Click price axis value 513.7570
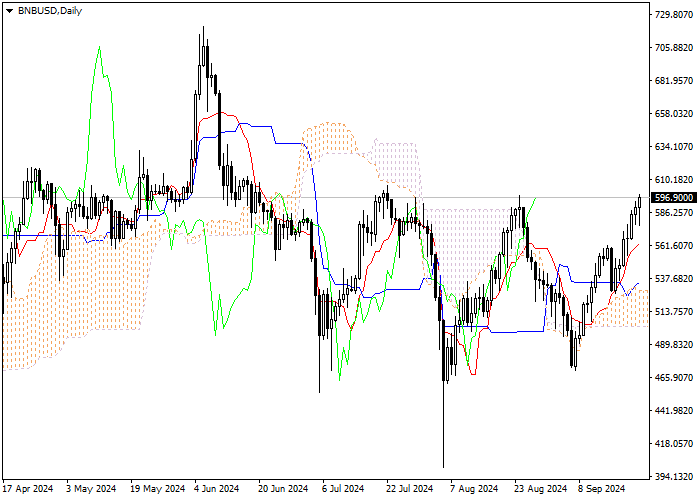The image size is (700, 500). tap(674, 312)
